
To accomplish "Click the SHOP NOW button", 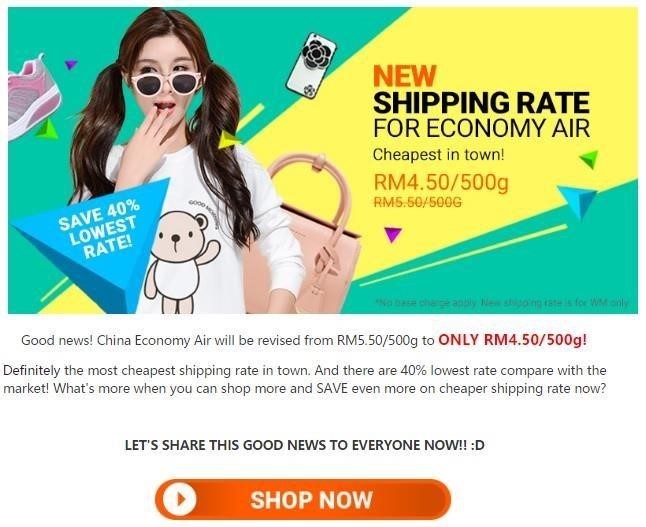I will 303,499.
